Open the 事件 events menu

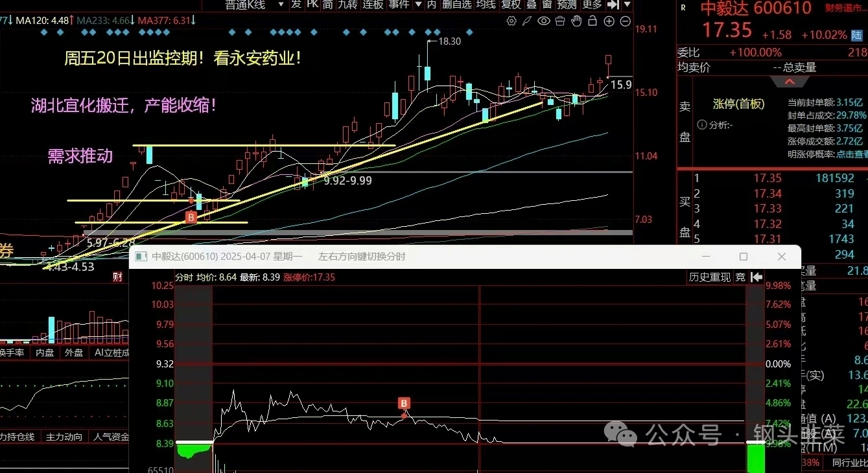399,5
